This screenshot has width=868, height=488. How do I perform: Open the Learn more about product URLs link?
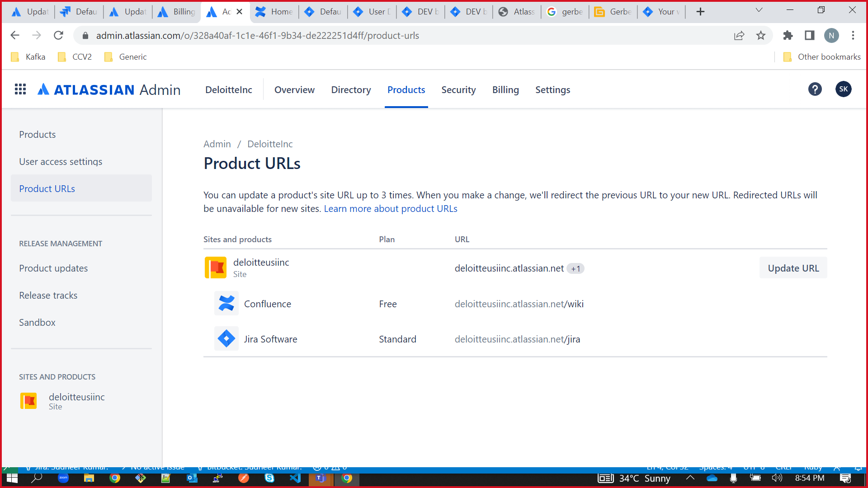point(391,208)
